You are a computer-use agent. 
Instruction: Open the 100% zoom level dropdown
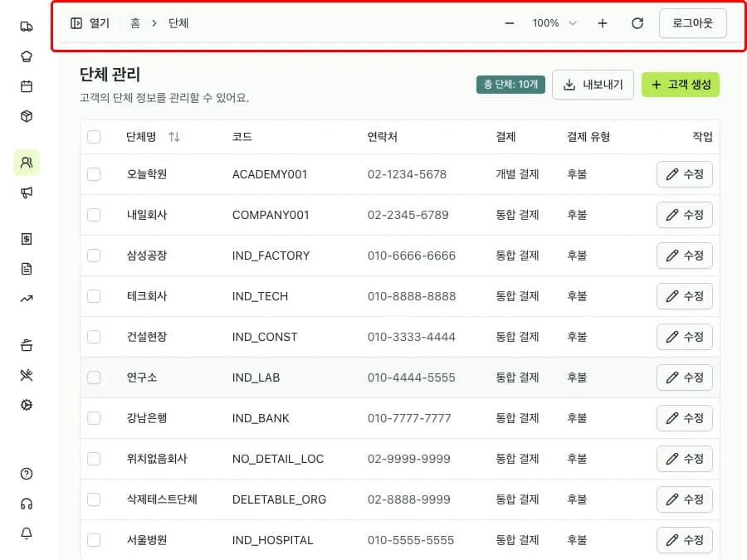click(554, 23)
